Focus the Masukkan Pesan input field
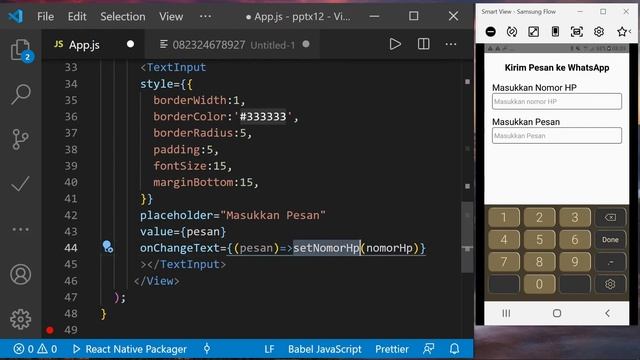Viewport: 640px width, 360px height. pyautogui.click(x=557, y=136)
